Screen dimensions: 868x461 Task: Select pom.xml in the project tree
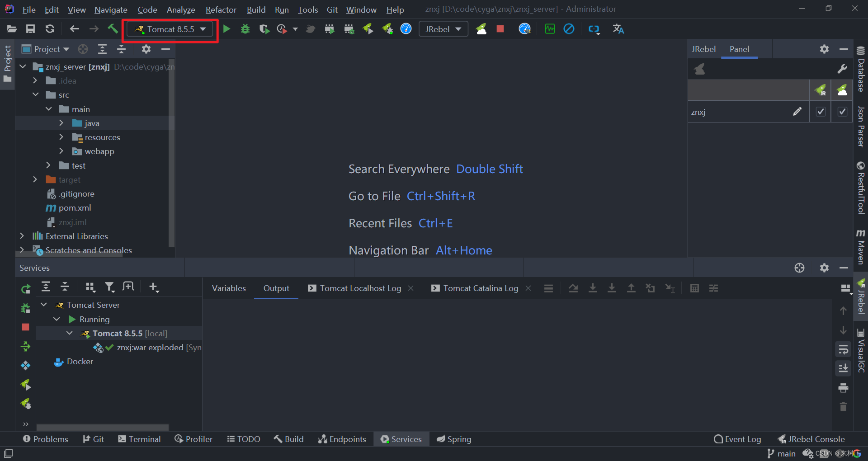click(x=75, y=208)
